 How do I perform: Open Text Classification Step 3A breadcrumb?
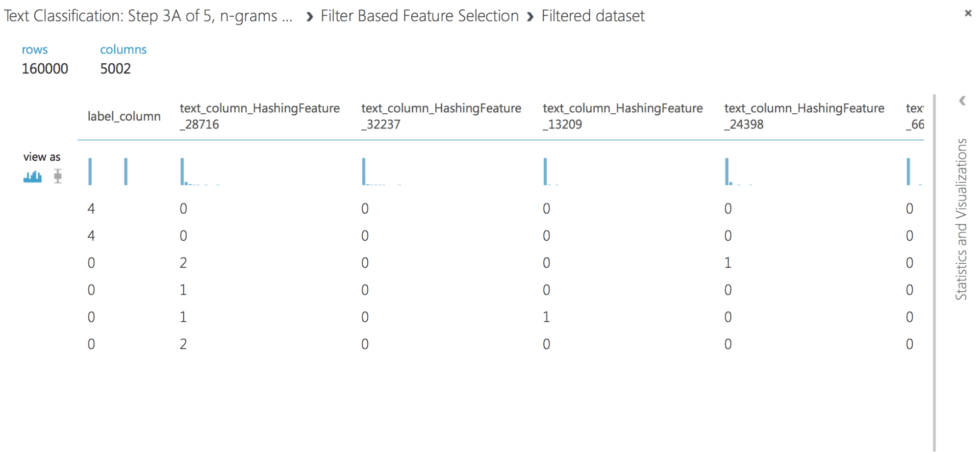click(x=148, y=16)
